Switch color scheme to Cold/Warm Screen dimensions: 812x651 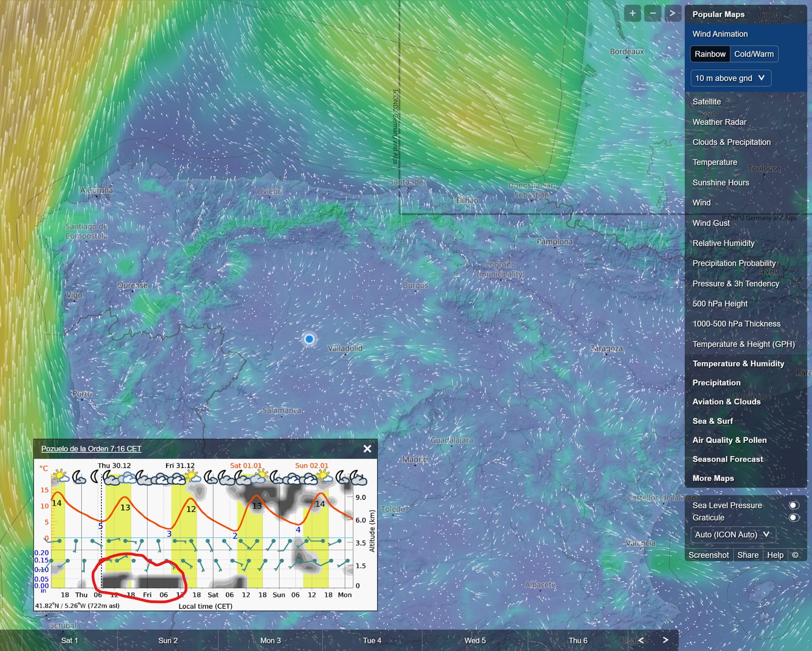coord(754,54)
